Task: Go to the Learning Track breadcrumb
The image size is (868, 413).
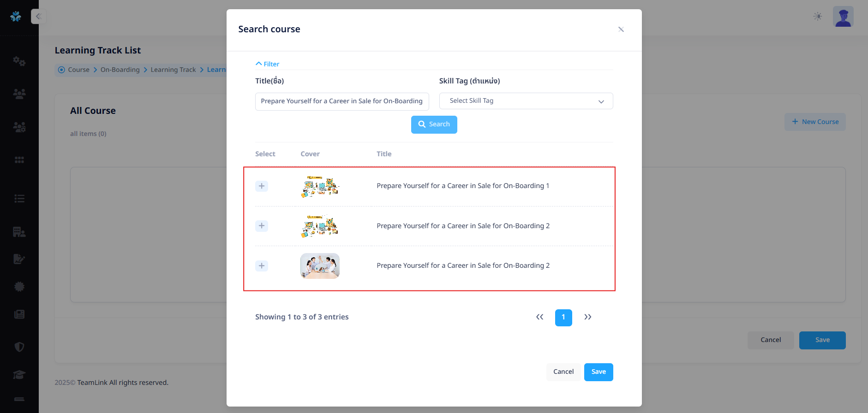Action: (x=173, y=70)
